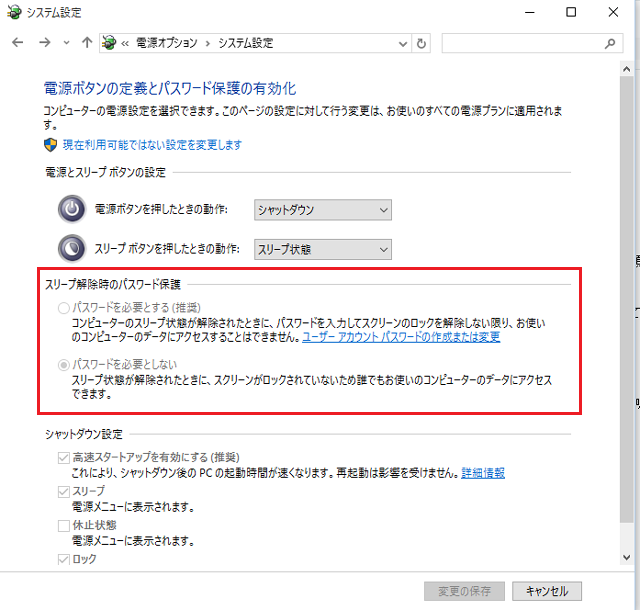
Task: Click the キャンセル button
Action: point(547,591)
